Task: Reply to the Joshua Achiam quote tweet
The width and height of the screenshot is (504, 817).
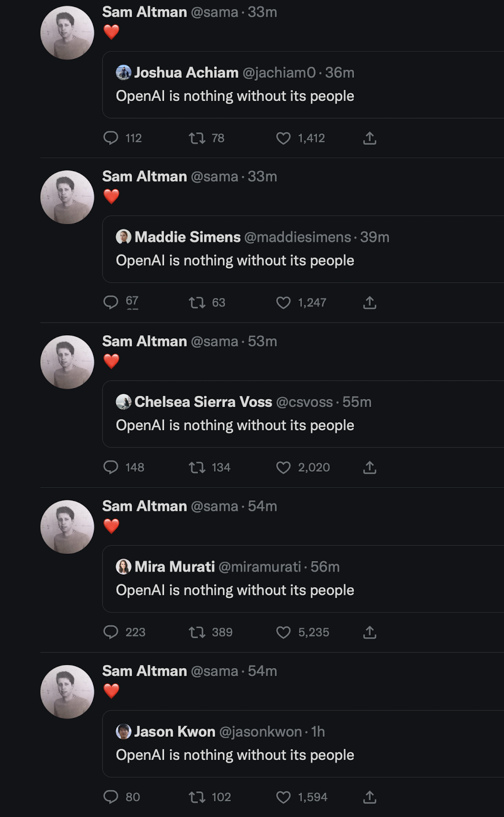Action: (111, 138)
